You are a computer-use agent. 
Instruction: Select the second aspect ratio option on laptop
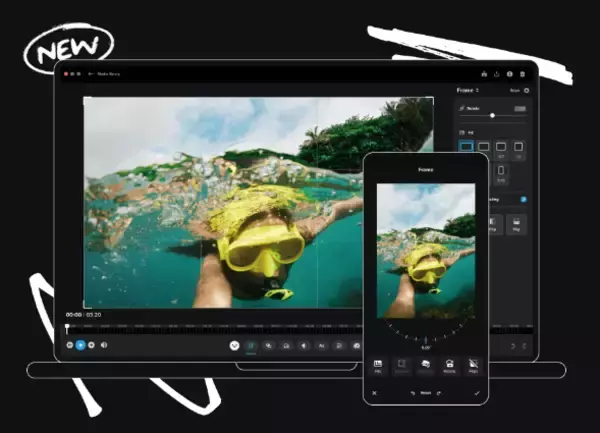click(x=484, y=147)
